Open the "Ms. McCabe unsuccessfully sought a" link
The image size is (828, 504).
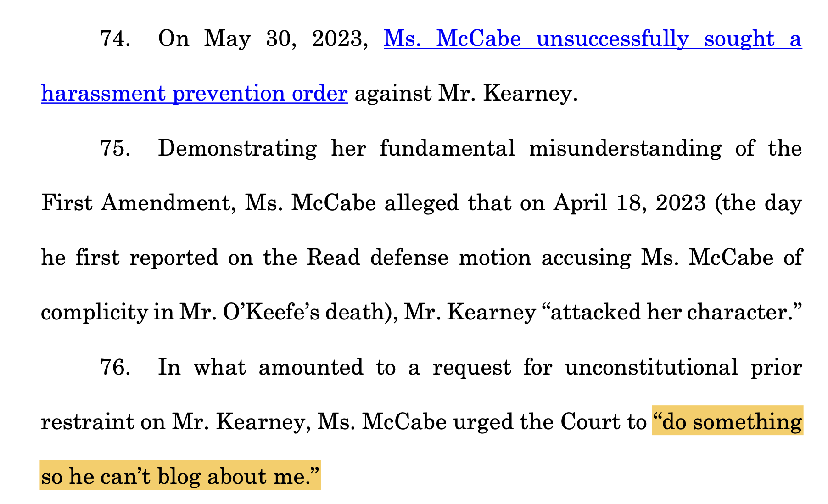click(592, 39)
